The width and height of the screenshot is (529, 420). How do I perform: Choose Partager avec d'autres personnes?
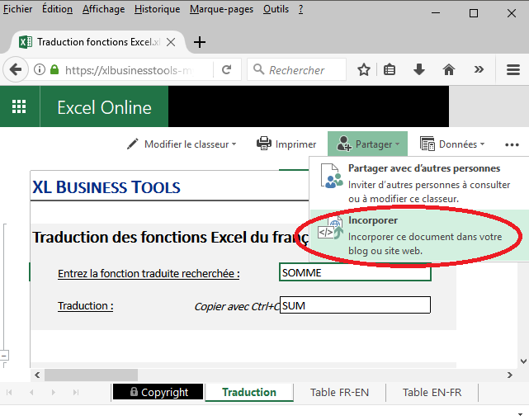click(x=418, y=182)
